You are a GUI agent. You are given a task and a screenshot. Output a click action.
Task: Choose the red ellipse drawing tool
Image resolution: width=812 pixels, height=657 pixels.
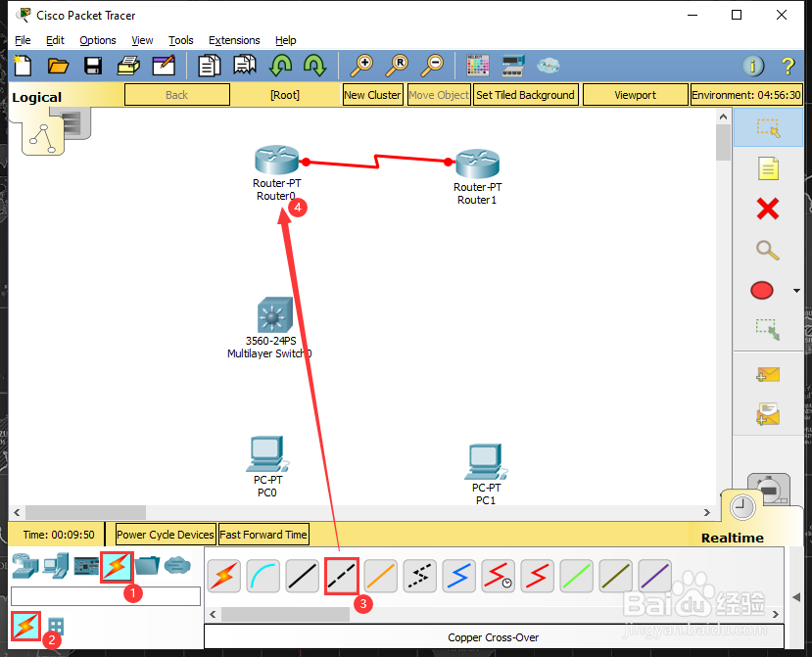tap(762, 291)
